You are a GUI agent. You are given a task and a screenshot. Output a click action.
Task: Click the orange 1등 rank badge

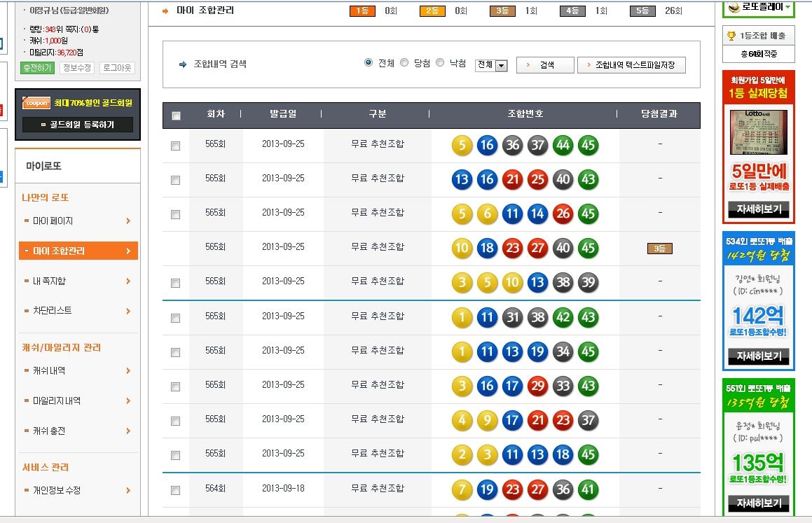362,11
